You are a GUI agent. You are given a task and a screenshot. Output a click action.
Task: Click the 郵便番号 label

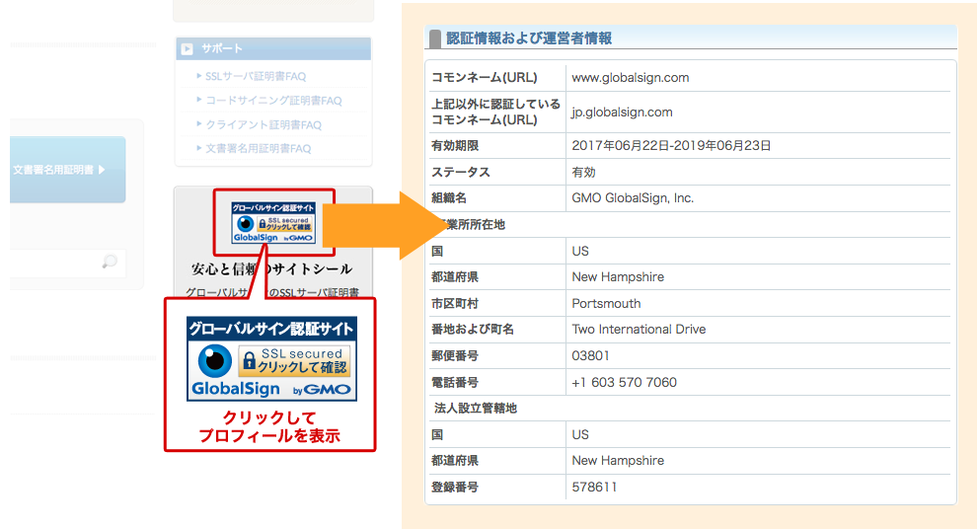click(455, 356)
